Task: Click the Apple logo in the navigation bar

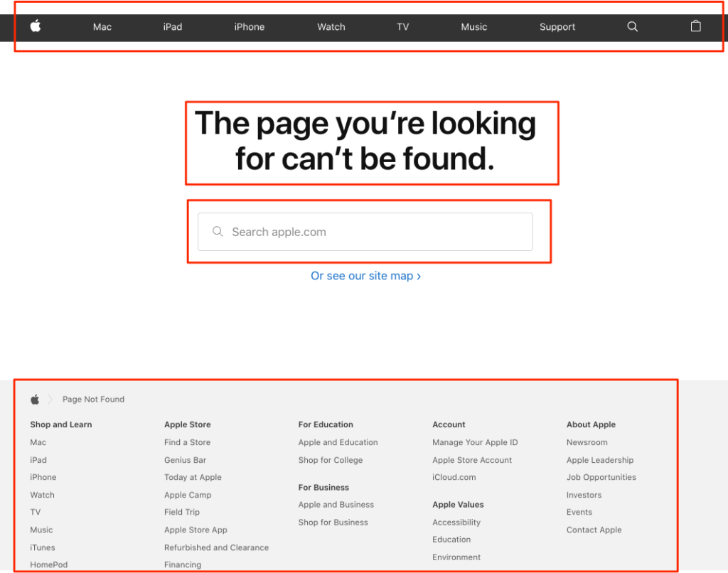Action: (36, 26)
